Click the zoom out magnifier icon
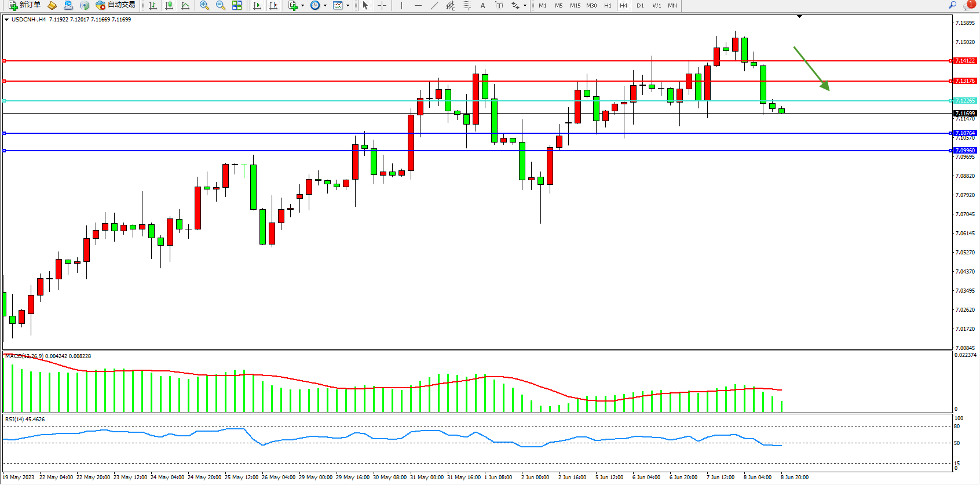 (x=220, y=5)
